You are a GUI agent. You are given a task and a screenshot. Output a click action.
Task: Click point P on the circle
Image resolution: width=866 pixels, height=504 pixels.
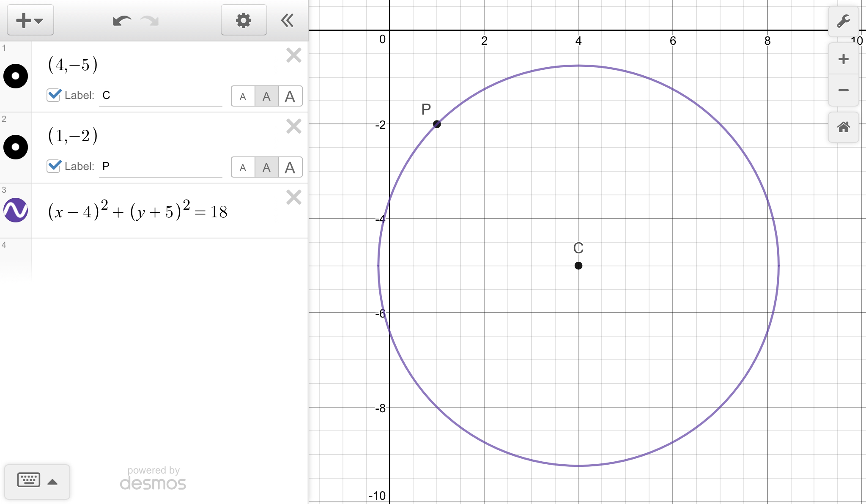point(437,124)
